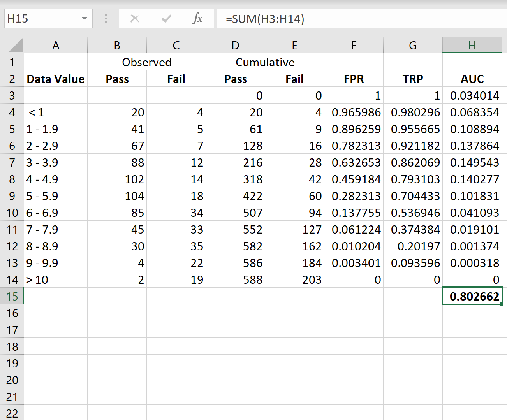Viewport: 507px width, 420px height.
Task: Select the cell labeled 7 - 7.9
Action: [x=56, y=229]
